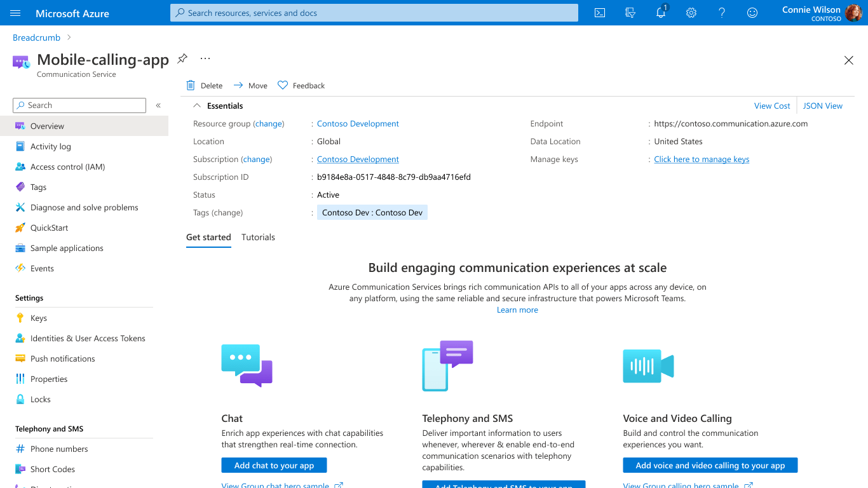Screen dimensions: 868x488
Task: Send feedback via the smiley icon
Action: (x=752, y=13)
